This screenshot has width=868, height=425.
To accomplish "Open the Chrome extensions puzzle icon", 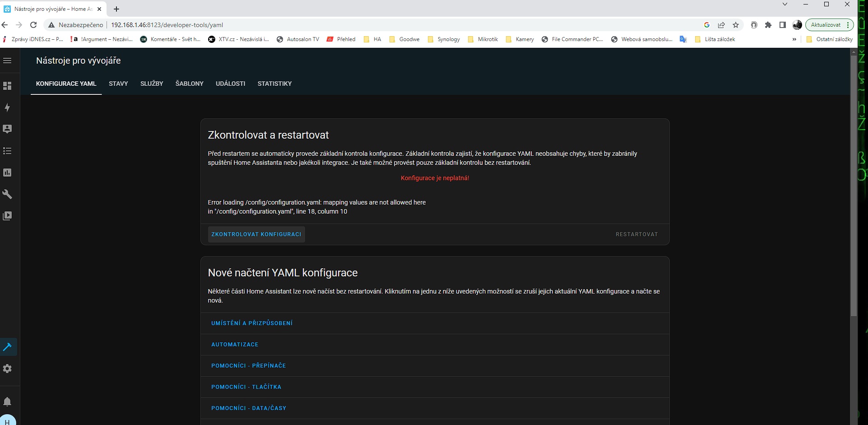I will click(x=768, y=25).
